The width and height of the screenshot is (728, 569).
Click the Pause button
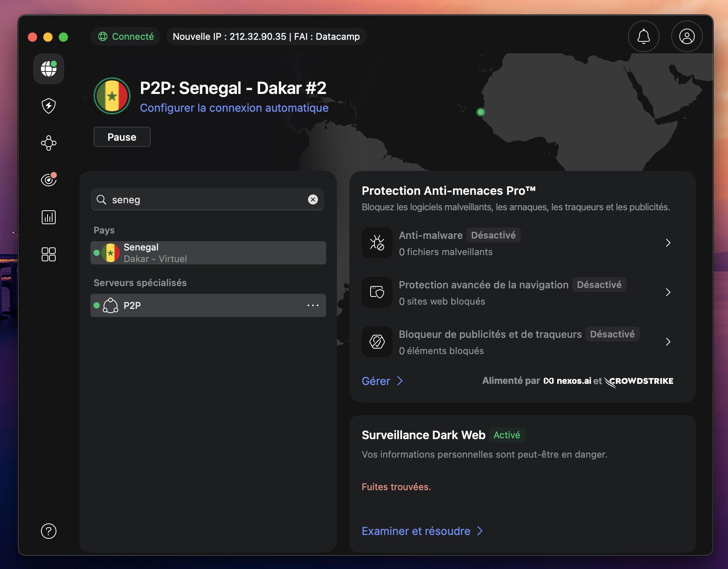(x=122, y=137)
